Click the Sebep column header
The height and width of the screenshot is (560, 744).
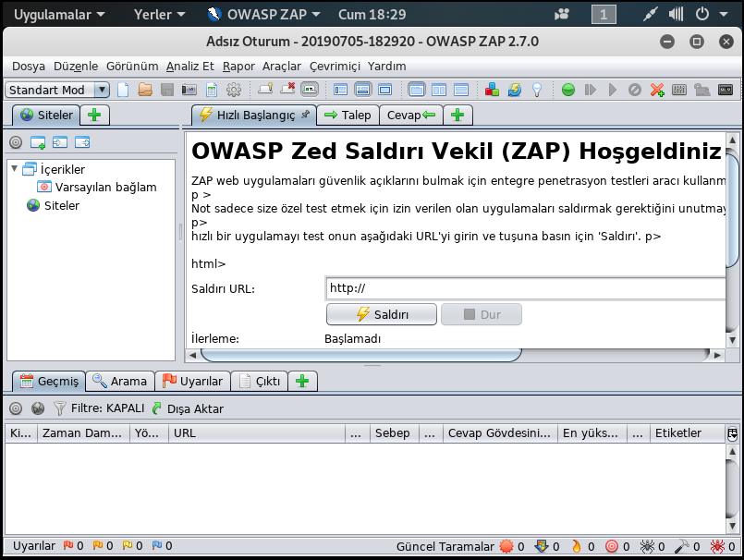point(394,432)
